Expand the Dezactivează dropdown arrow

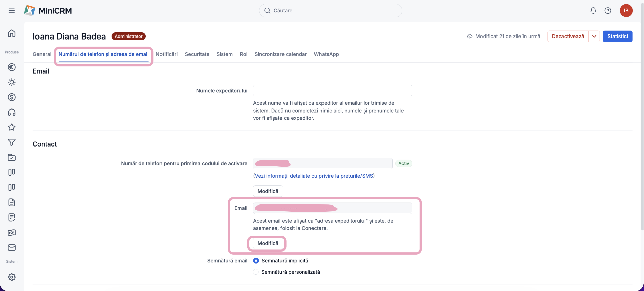594,36
